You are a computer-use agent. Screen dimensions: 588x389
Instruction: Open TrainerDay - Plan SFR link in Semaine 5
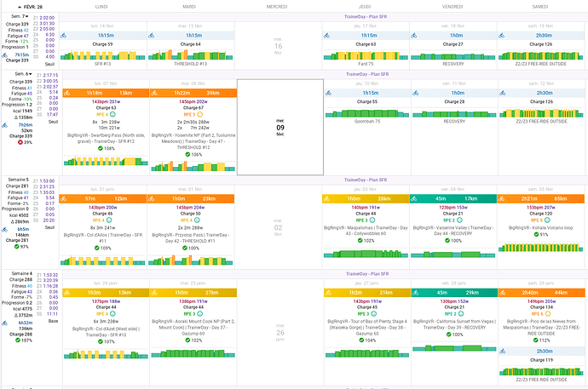366,180
